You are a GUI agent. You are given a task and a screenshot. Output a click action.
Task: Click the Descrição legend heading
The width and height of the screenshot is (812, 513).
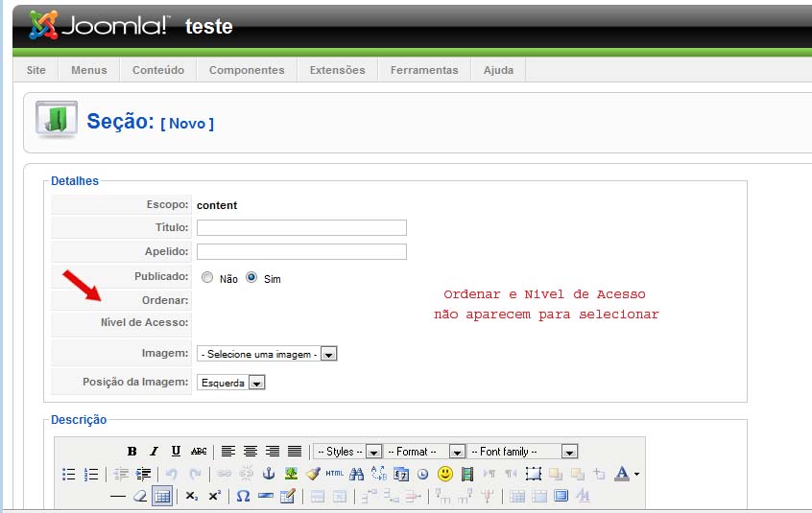pos(79,420)
